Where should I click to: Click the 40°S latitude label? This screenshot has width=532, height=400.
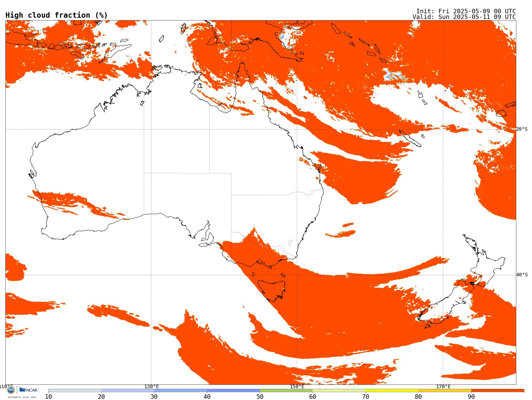click(522, 275)
